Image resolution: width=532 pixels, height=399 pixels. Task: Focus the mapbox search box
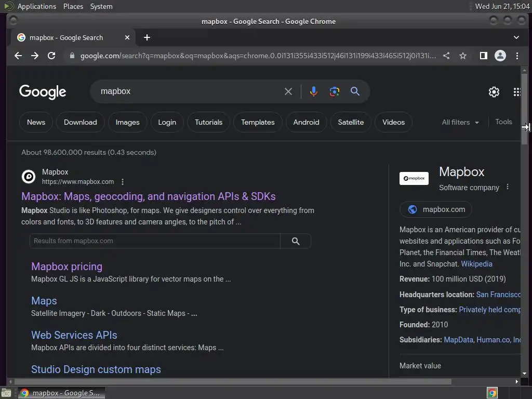[190, 91]
